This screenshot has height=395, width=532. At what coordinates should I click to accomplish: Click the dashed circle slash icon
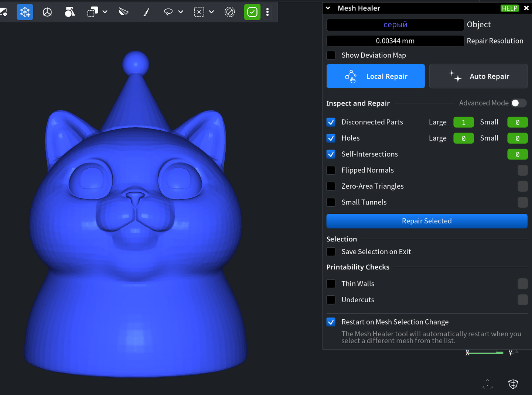coord(230,12)
